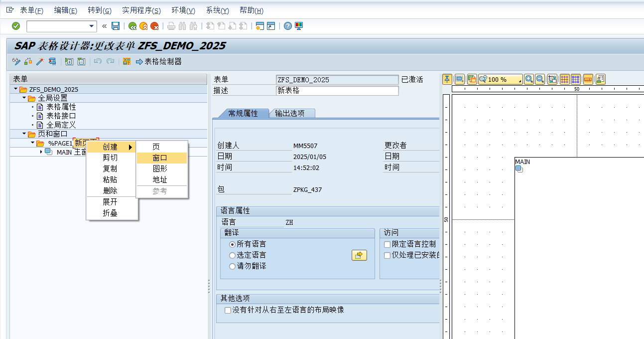Click the Print icon in system toolbar

click(171, 26)
